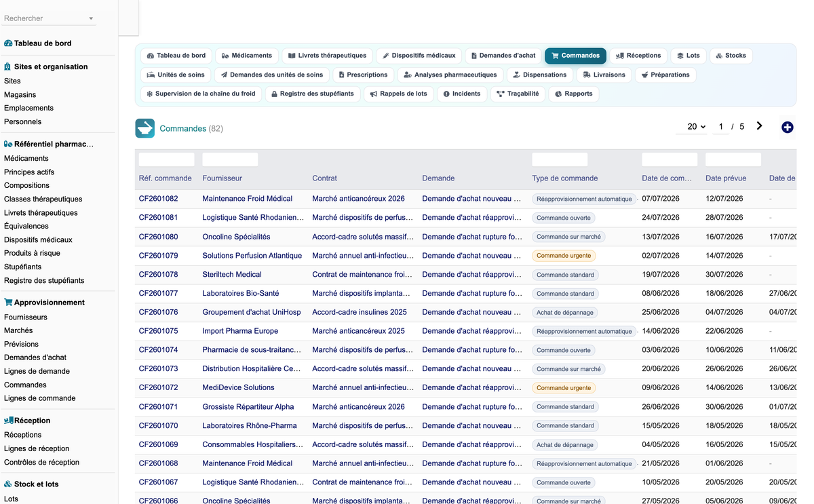Switch to Livrets thérapeutiques tab

tap(327, 56)
